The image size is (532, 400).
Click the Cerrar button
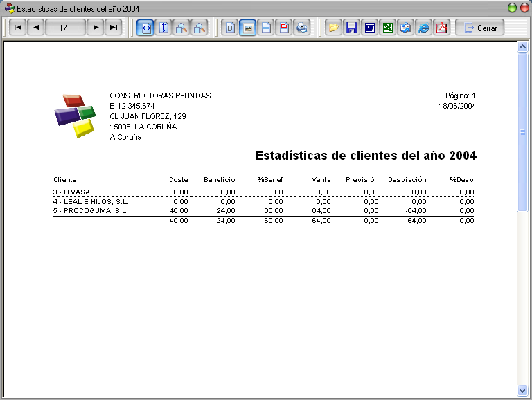click(480, 28)
